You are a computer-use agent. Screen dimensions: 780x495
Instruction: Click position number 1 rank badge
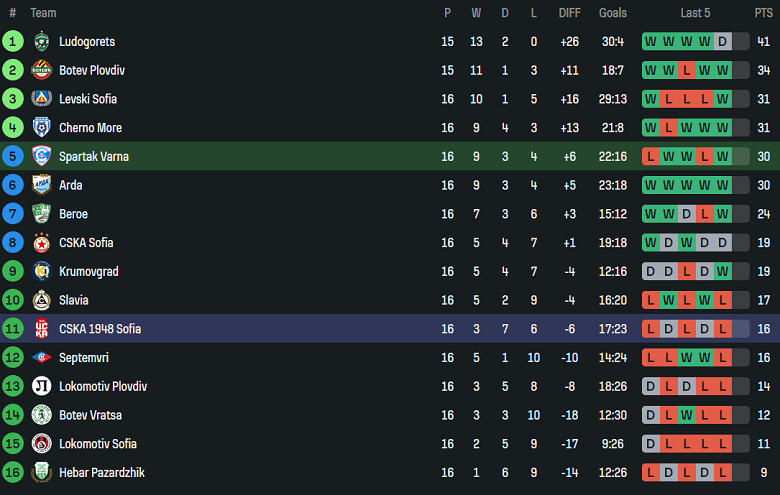(x=13, y=42)
